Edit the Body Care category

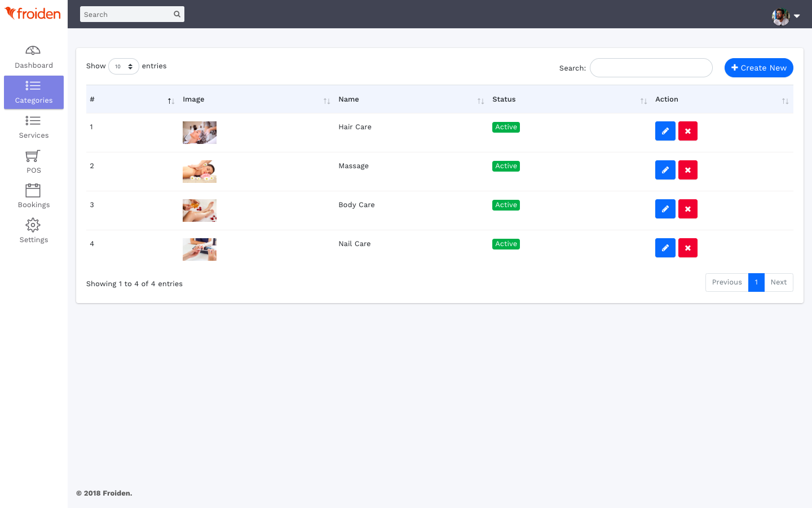click(665, 209)
